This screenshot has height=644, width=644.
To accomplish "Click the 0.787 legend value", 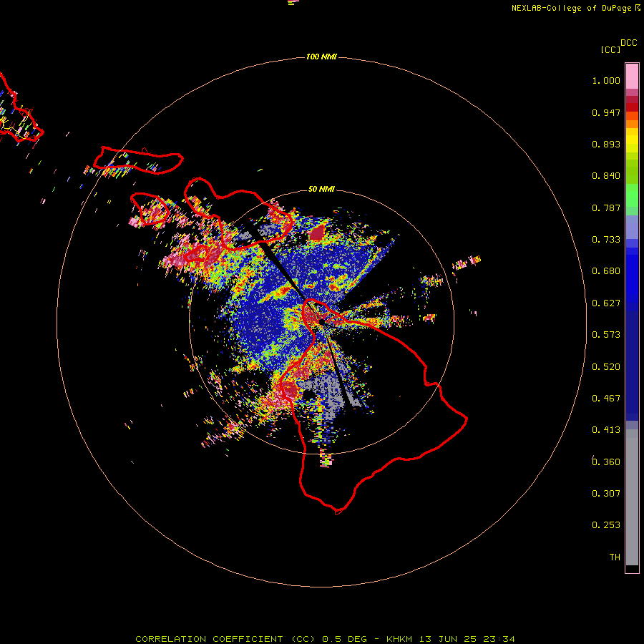I will pos(606,208).
